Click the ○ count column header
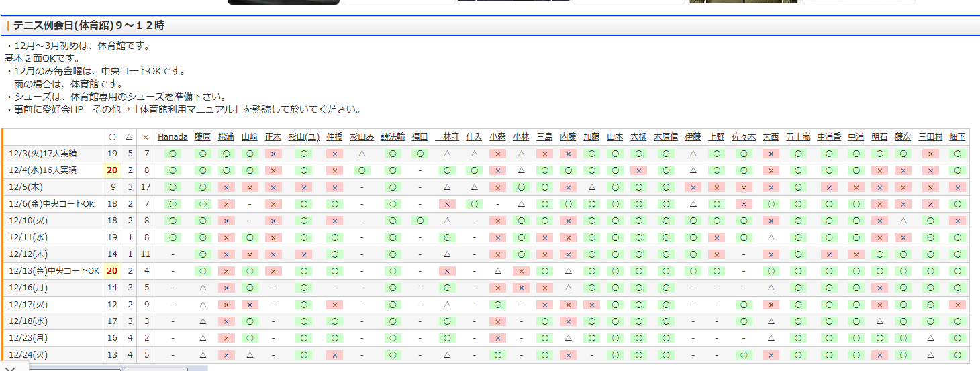 (112, 137)
